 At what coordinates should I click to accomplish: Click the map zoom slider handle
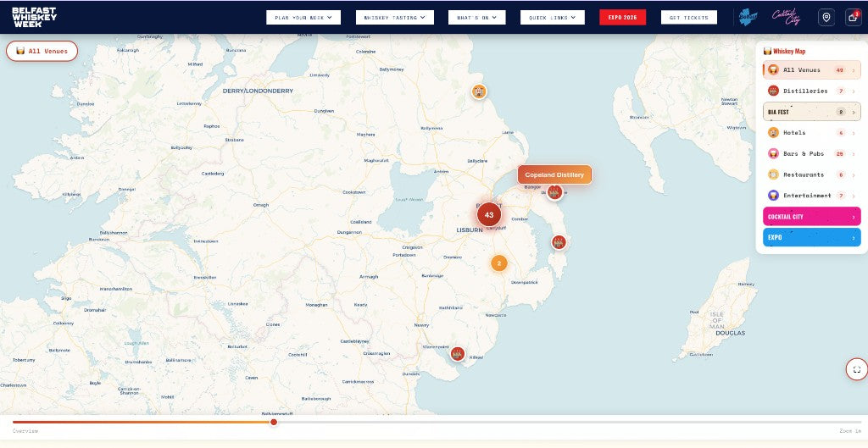pos(274,422)
